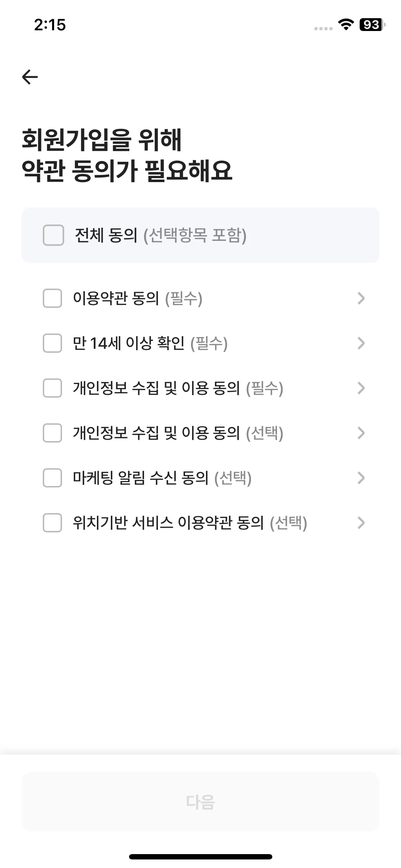Tap the home indicator bar
Viewport: 401px width, 868px height.
[x=200, y=857]
